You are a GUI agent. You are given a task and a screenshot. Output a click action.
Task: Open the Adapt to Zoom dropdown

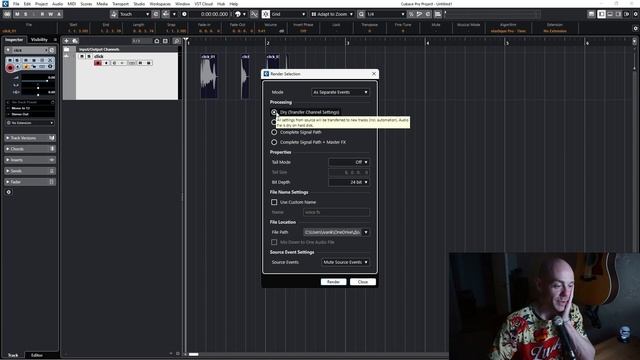[x=332, y=14]
